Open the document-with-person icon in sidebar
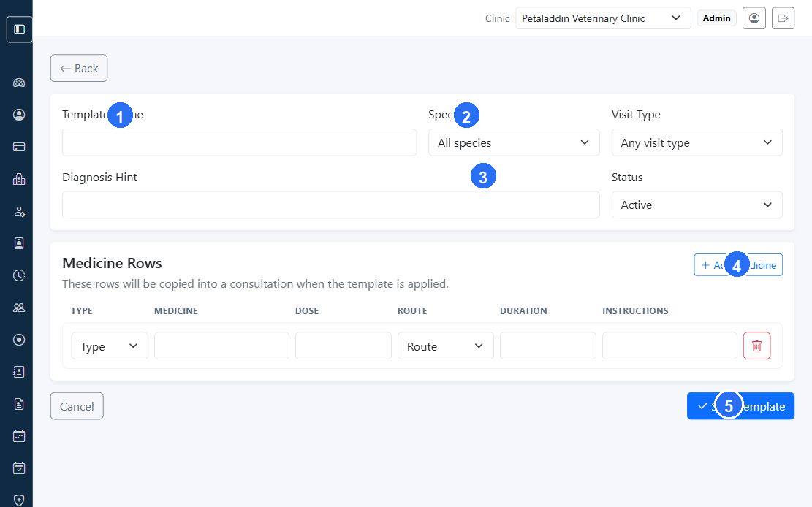Image resolution: width=812 pixels, height=507 pixels. tap(19, 404)
